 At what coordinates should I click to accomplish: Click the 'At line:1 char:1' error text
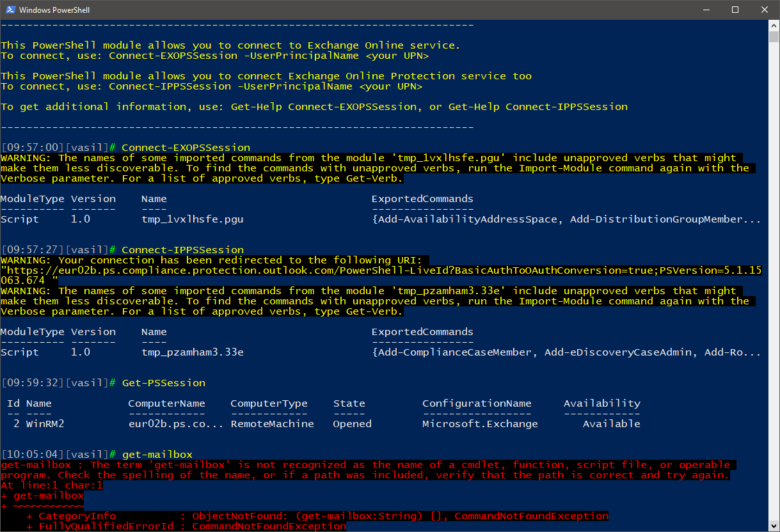52,485
